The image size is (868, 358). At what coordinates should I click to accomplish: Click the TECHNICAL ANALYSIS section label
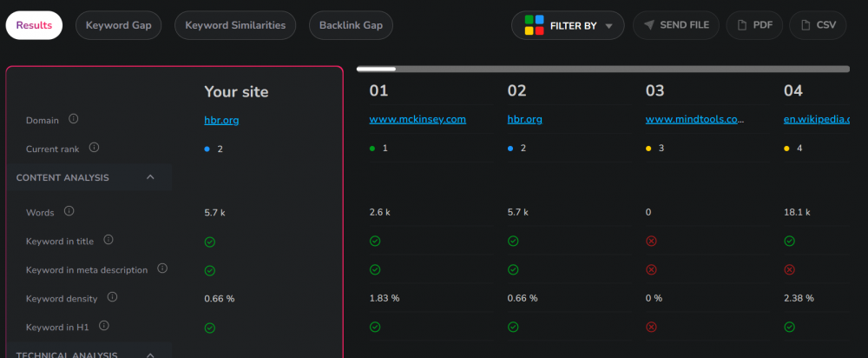[x=67, y=355]
